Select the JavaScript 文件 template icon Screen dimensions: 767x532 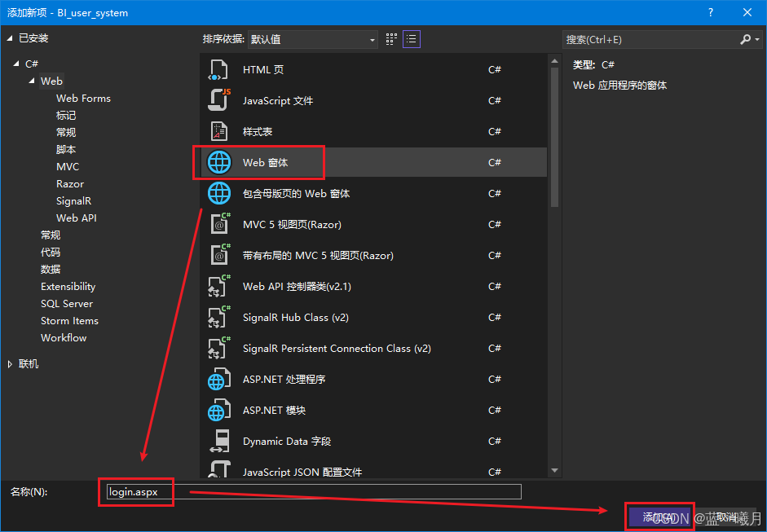[218, 101]
